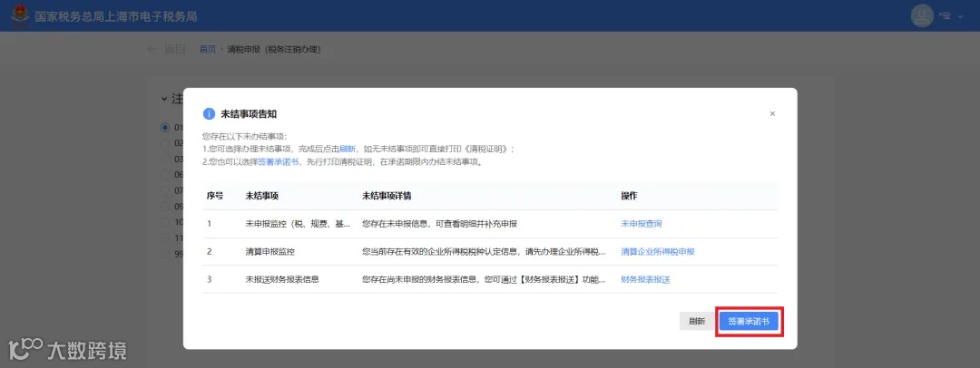This screenshot has width=980, height=368.
Task: Select the 07 radio option behind the dialog
Action: pos(165,190)
